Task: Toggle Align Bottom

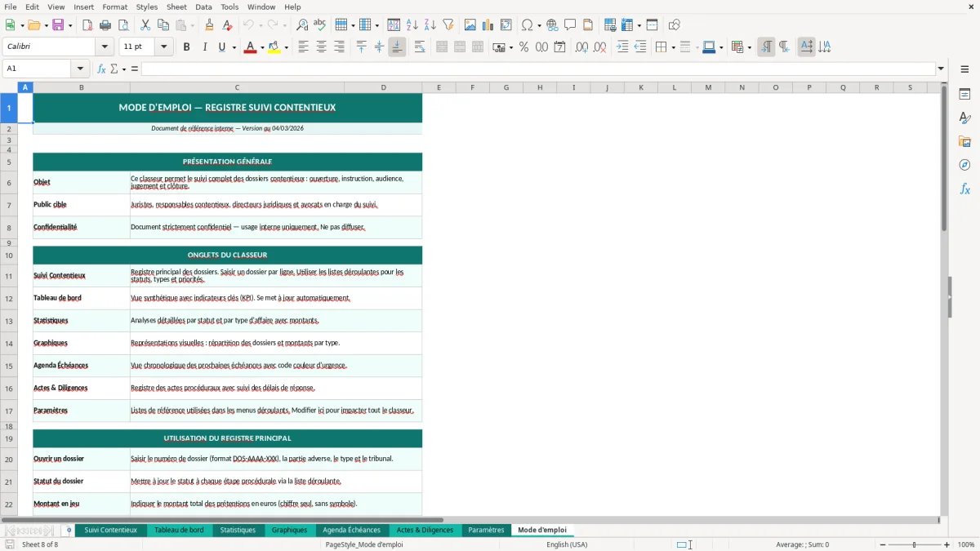Action: click(x=397, y=47)
